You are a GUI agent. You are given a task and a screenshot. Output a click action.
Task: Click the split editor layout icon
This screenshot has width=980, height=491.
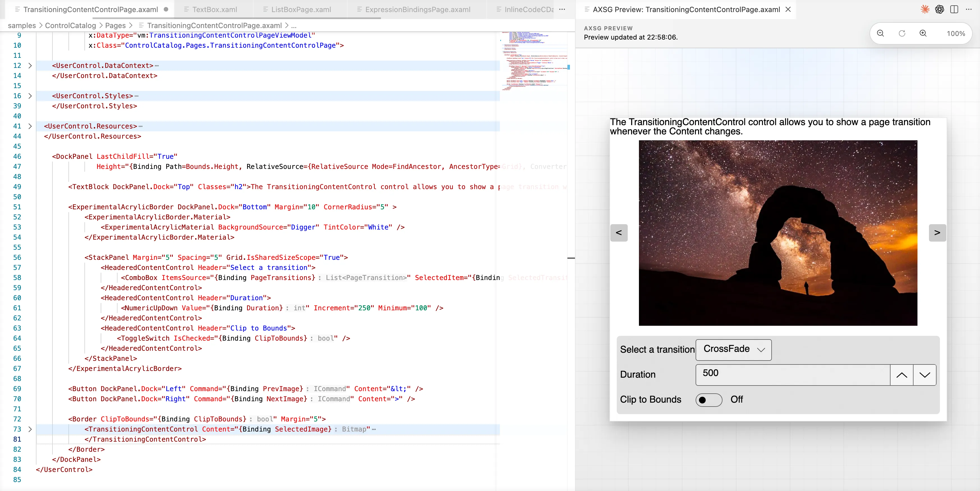tap(954, 10)
